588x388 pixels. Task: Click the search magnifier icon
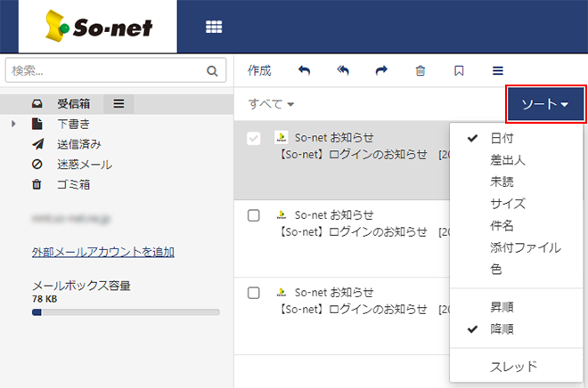(x=212, y=70)
